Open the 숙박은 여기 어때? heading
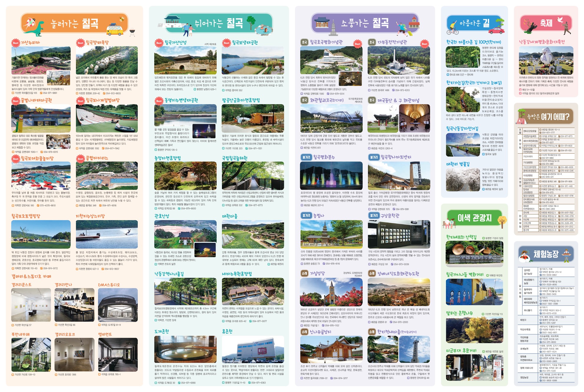 point(548,117)
